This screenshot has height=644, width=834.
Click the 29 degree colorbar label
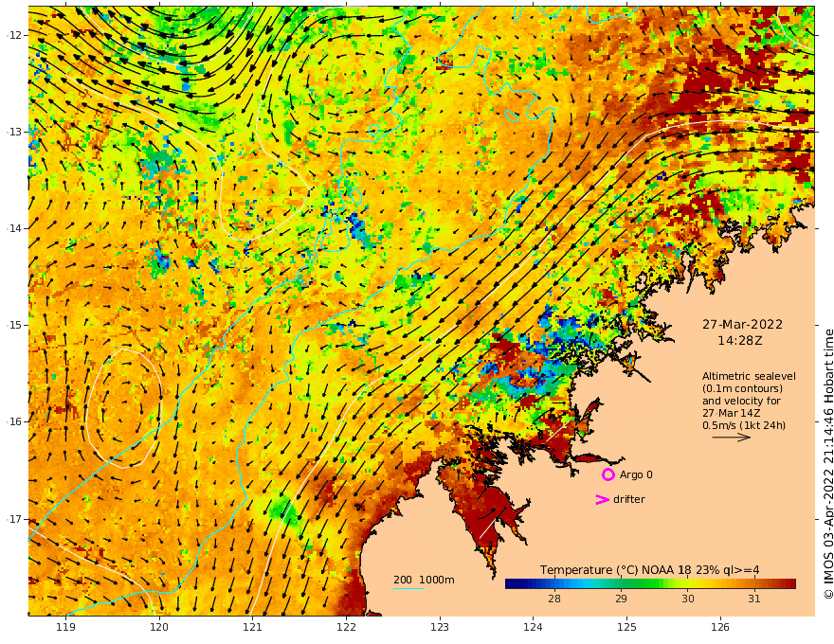point(621,599)
